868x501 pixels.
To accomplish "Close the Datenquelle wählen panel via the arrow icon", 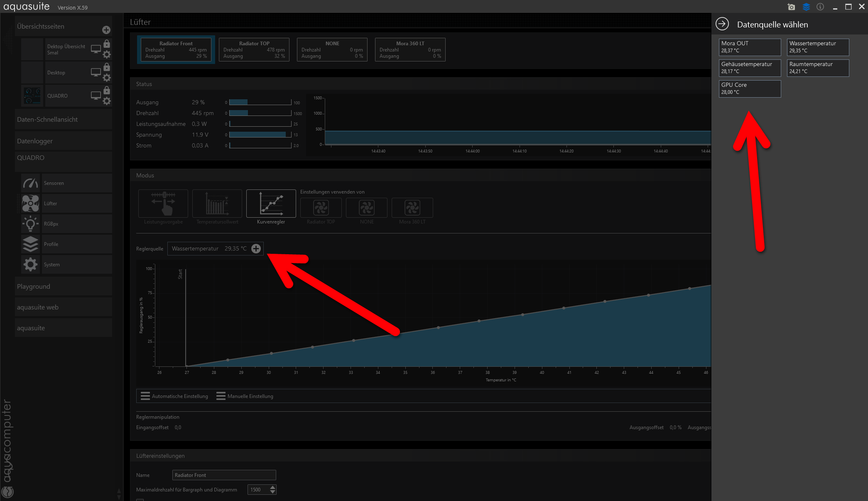I will tap(722, 24).
